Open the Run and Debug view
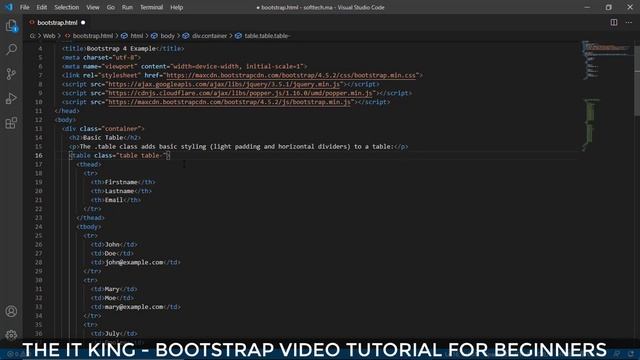The height and width of the screenshot is (360, 640). (x=11, y=98)
